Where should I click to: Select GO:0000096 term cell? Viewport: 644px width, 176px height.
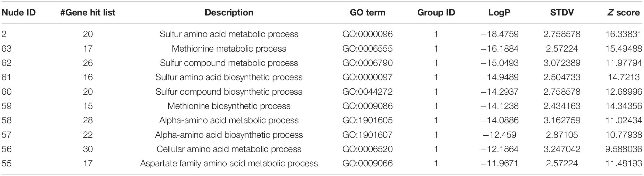(367, 34)
